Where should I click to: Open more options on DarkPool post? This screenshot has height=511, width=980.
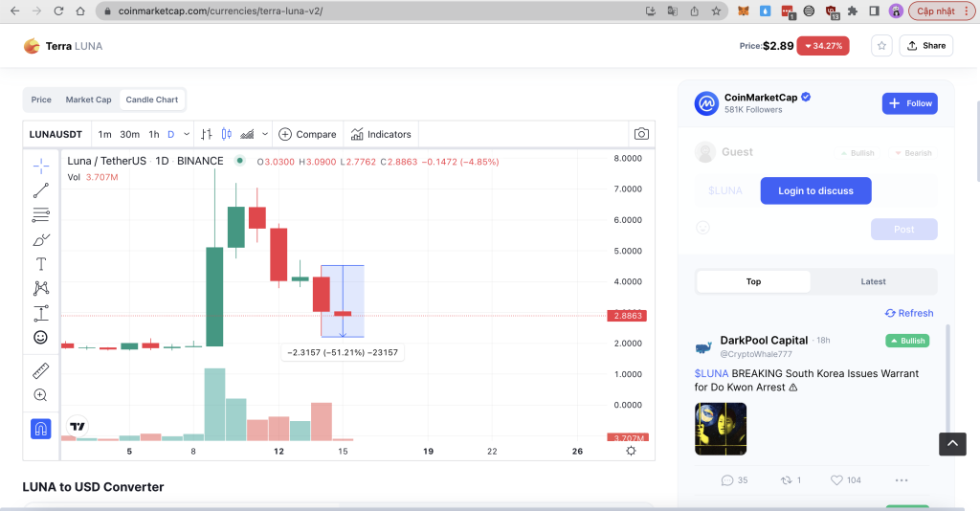[902, 479]
